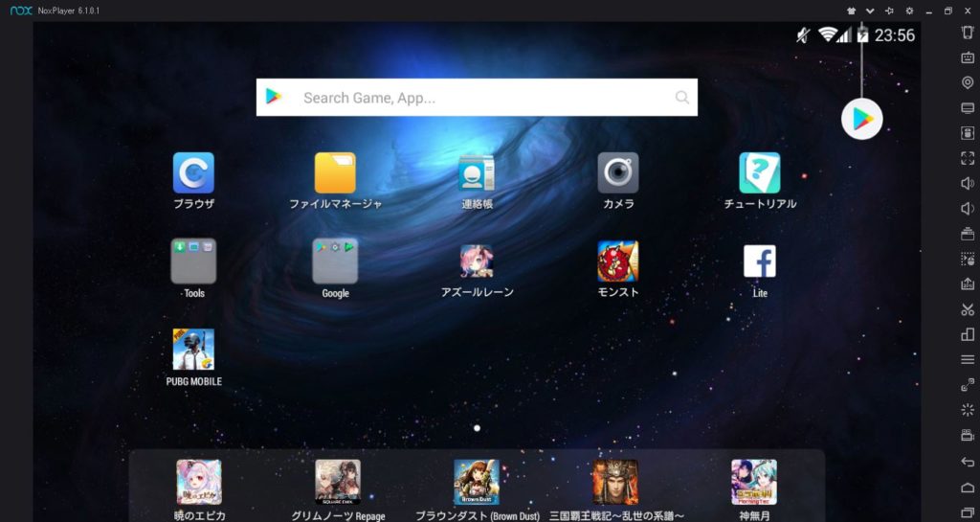Click the search magnifier icon

[681, 97]
